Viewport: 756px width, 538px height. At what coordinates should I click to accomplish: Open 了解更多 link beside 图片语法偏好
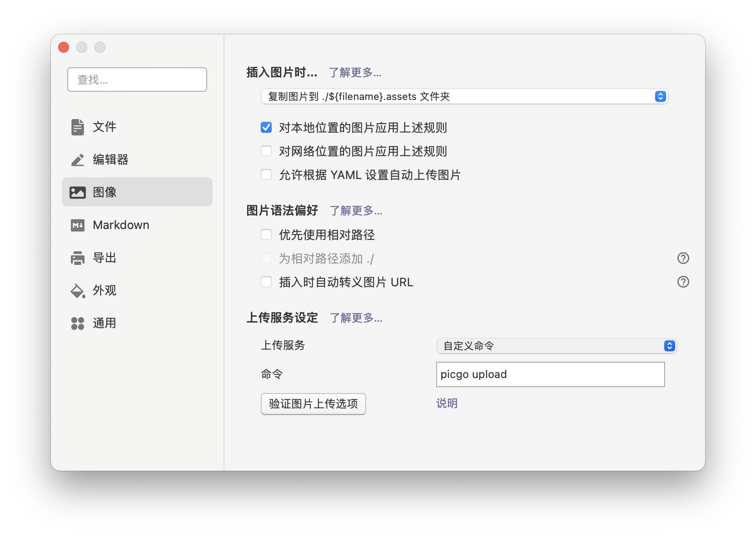point(356,211)
